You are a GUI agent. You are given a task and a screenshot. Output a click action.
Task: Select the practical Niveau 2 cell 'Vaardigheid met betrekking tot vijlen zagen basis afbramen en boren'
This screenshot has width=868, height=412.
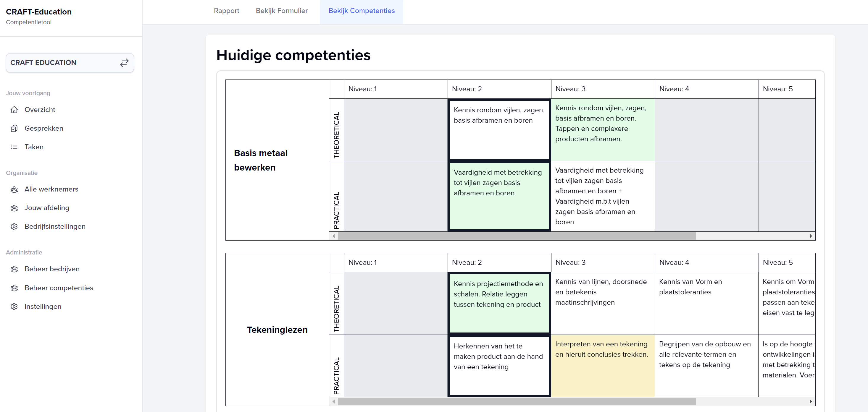click(x=499, y=196)
